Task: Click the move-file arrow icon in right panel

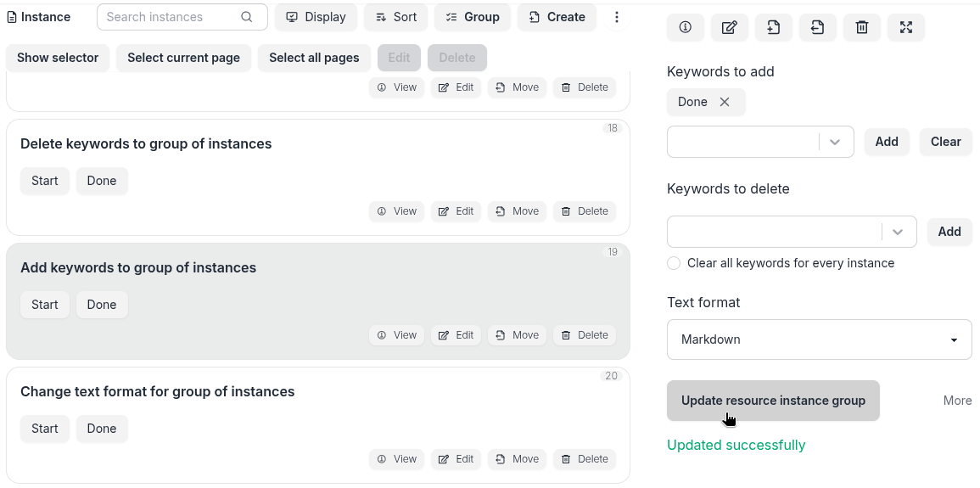Action: (x=817, y=28)
